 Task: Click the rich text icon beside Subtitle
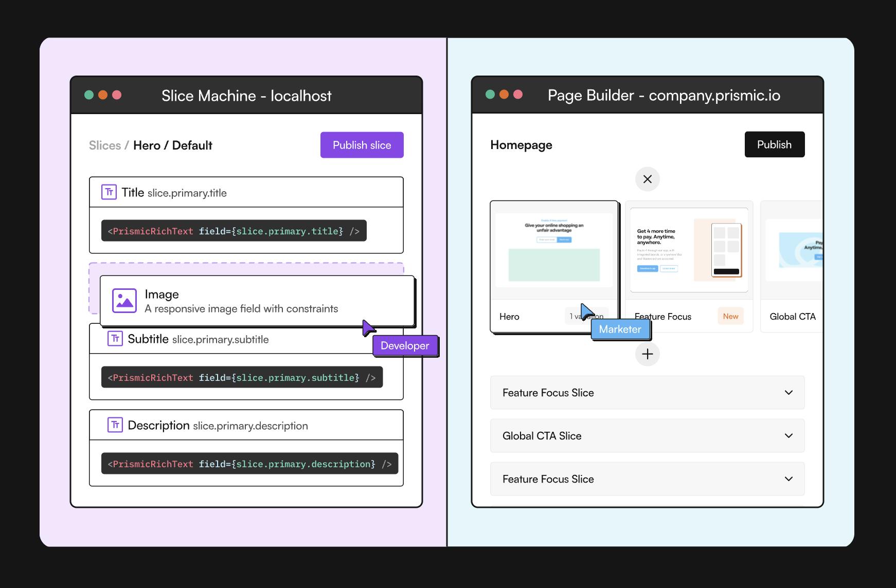(115, 339)
